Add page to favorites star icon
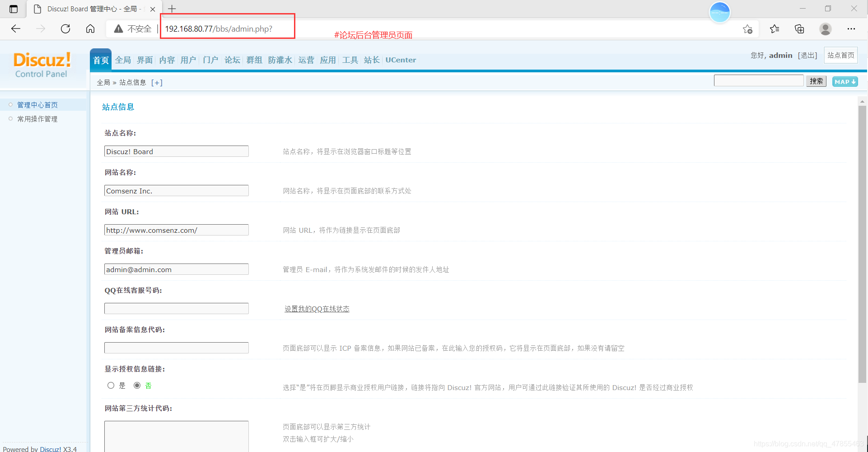 click(x=747, y=29)
